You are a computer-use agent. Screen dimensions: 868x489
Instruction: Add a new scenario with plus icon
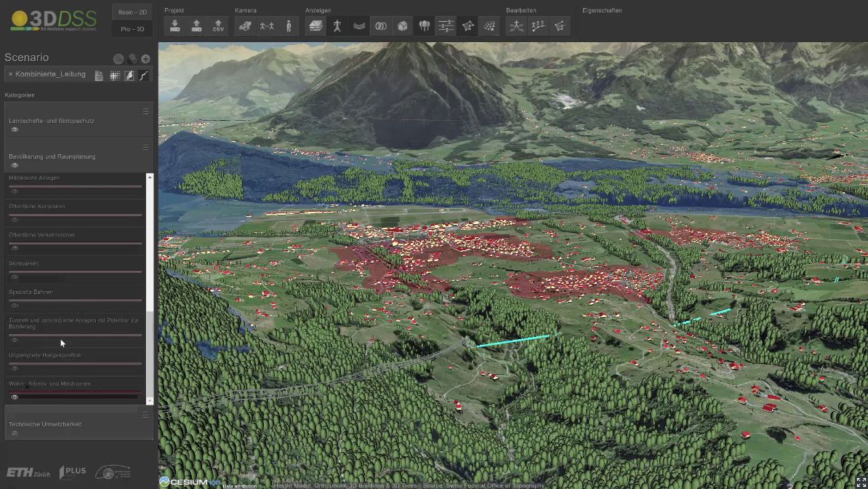145,59
